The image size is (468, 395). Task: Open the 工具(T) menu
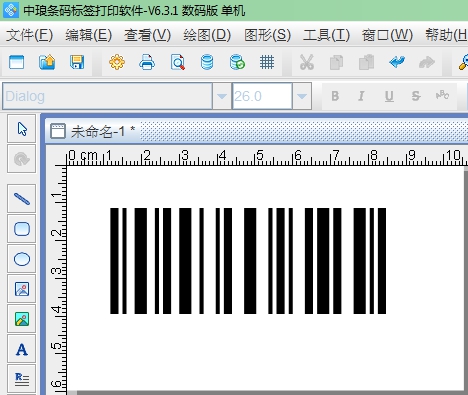(x=326, y=35)
